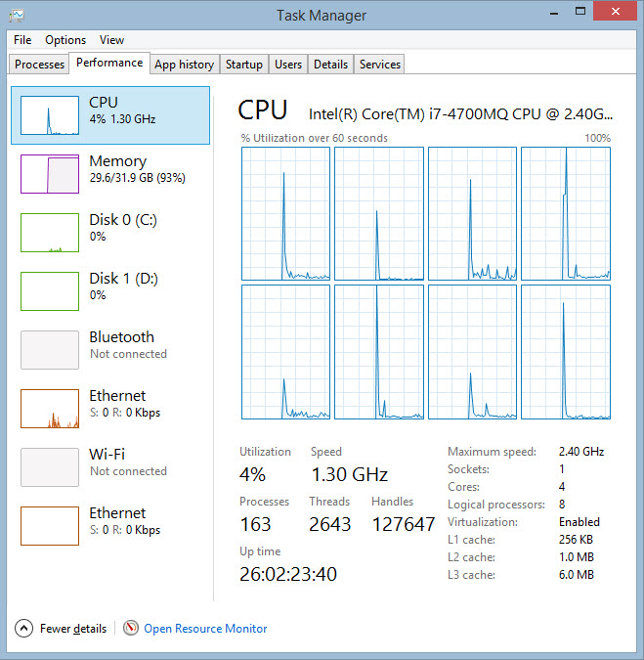Go to the Startup tab
Screen dimensions: 644x660
(x=243, y=65)
